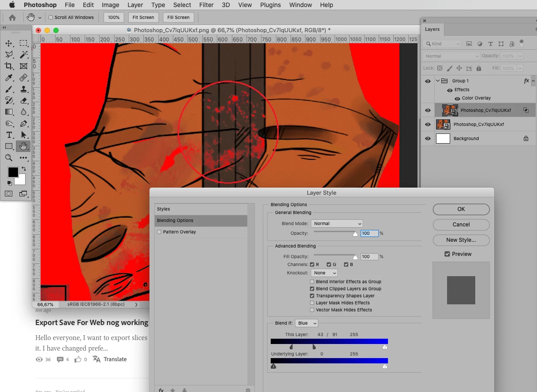Select the Frame tool
The image size is (537, 392).
click(23, 66)
